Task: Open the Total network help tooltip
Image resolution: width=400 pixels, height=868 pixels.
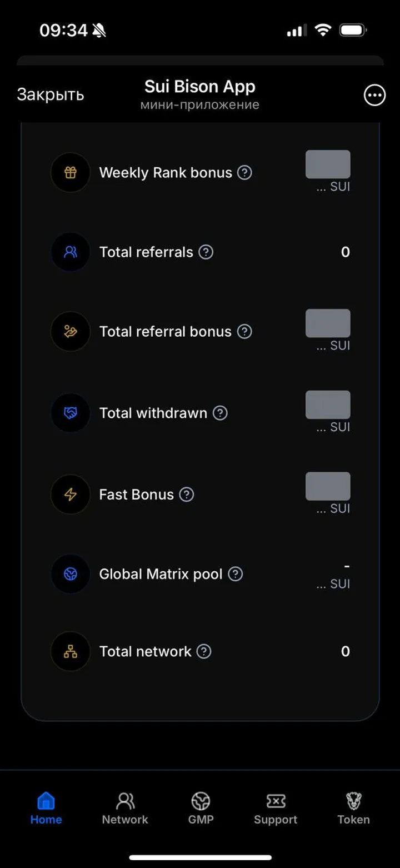Action: tap(204, 651)
